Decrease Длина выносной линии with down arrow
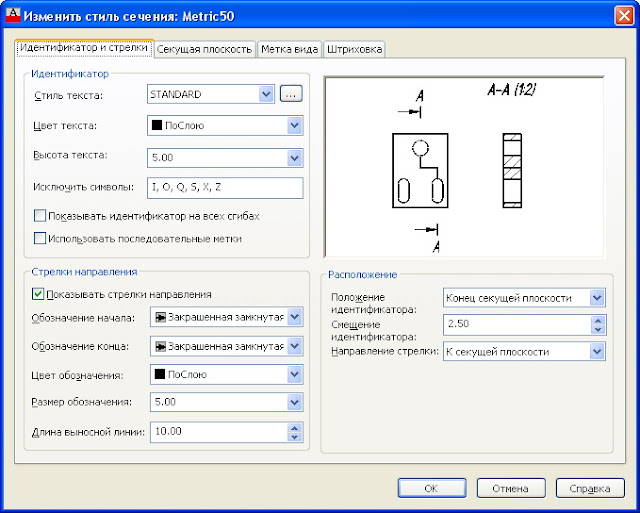Viewport: 640px width, 513px height. tap(294, 437)
